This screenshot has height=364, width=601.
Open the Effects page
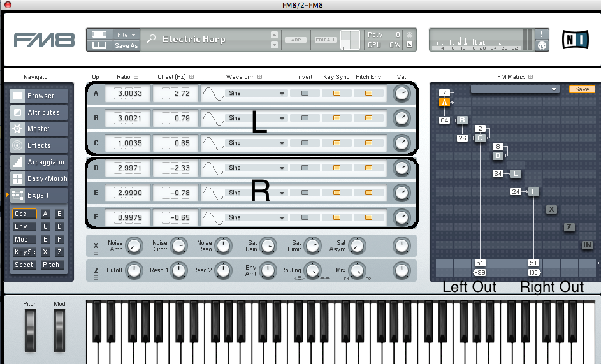coord(39,145)
